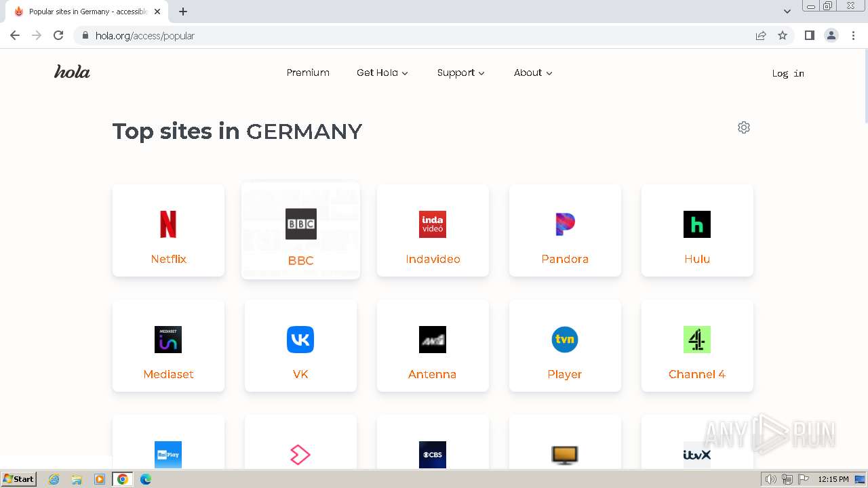Open the Premium page
Viewport: 868px width, 488px height.
[x=308, y=73]
